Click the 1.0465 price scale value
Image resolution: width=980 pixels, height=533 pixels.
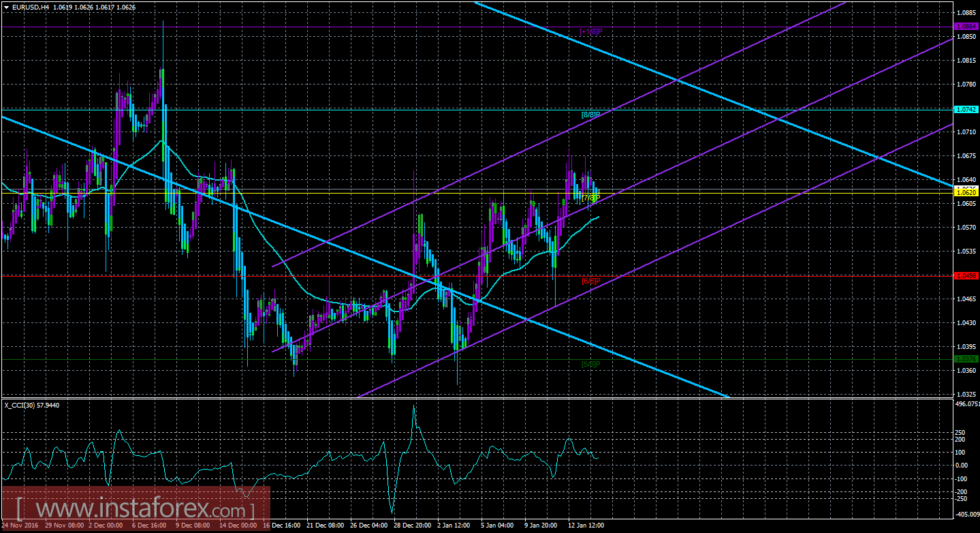point(967,299)
